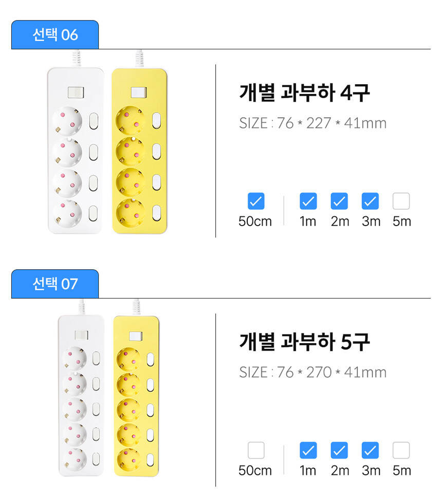The height and width of the screenshot is (504, 442).
Task: Toggle 2m checkbox under 개별 과부하 4구
Action: coord(339,201)
